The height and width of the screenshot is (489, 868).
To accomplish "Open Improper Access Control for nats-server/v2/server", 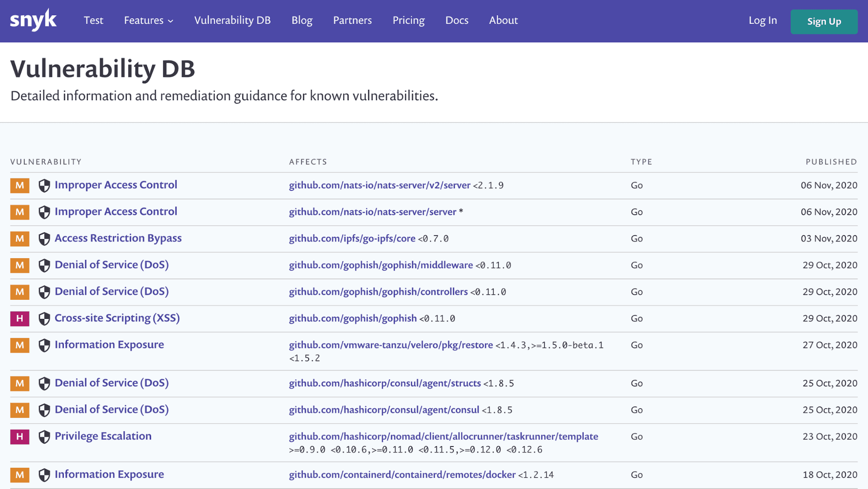I will point(116,185).
